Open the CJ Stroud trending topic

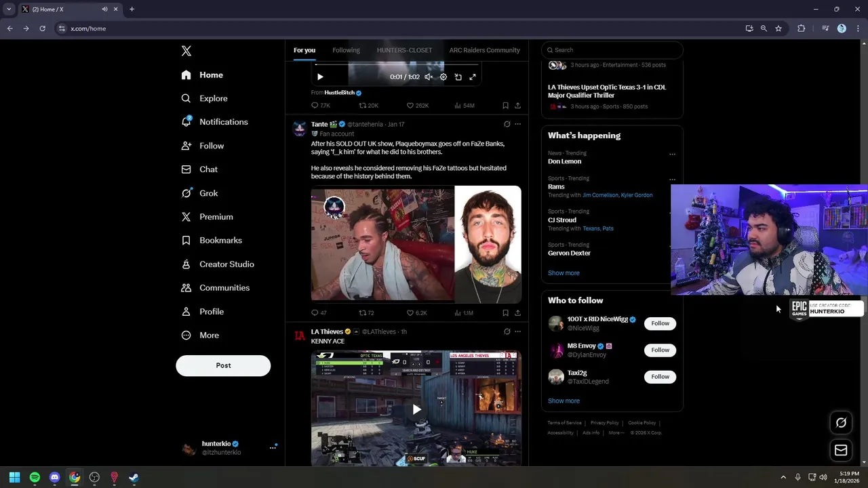[562, 220]
